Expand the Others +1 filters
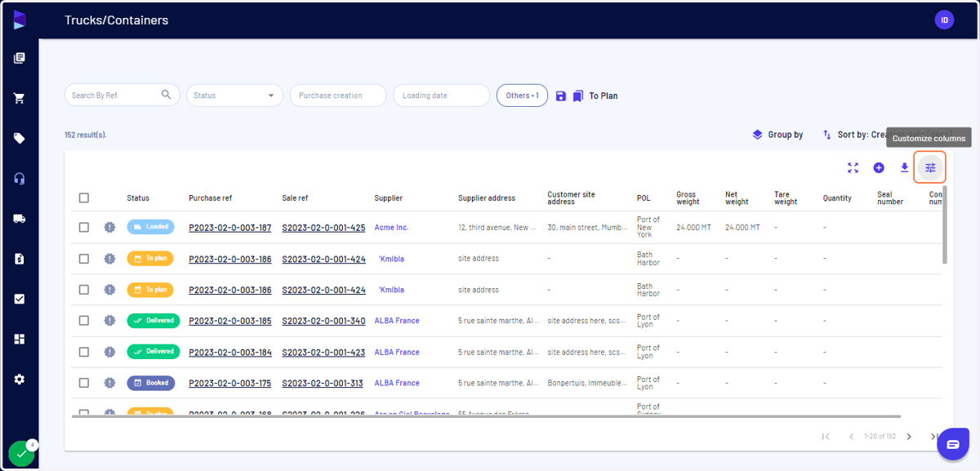980x471 pixels. (522, 96)
